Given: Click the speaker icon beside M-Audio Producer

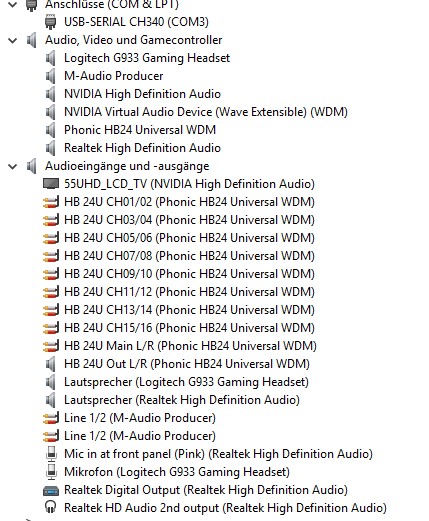Looking at the screenshot, I should (x=51, y=76).
